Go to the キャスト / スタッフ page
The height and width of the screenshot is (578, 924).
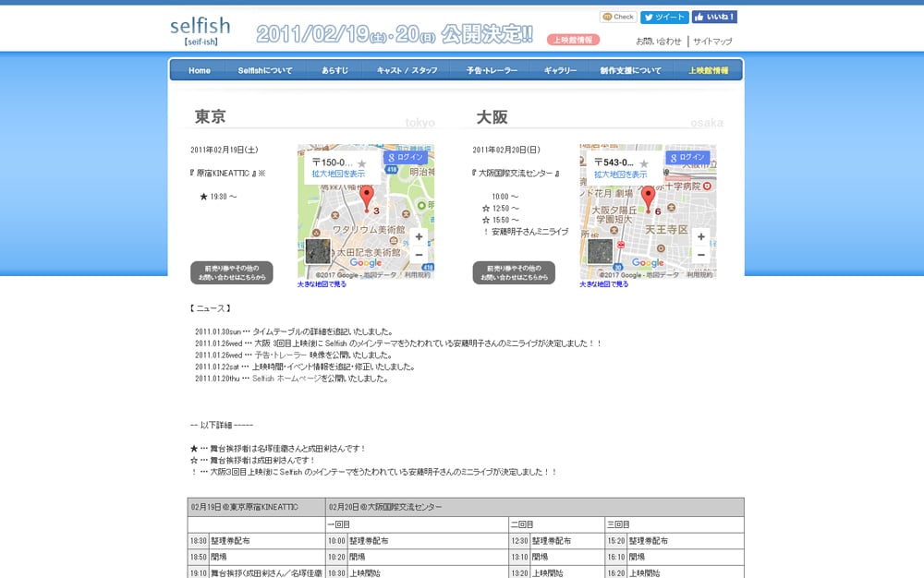point(407,71)
